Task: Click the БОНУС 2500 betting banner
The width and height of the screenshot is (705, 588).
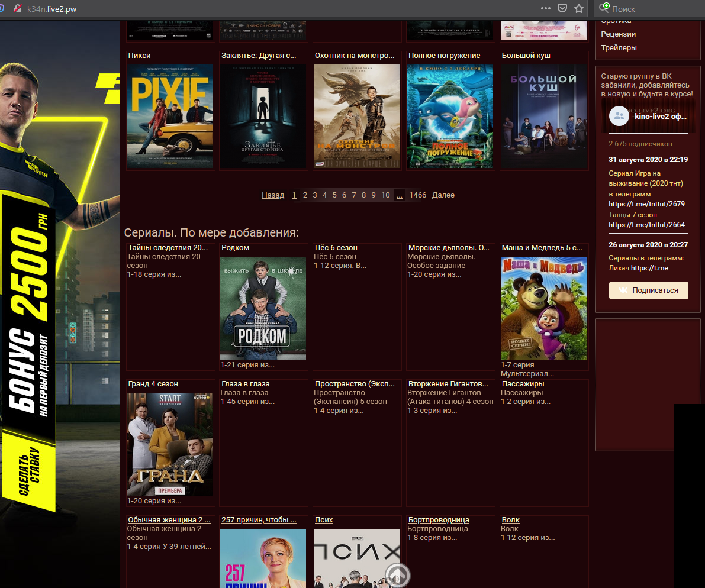Action: (29, 315)
